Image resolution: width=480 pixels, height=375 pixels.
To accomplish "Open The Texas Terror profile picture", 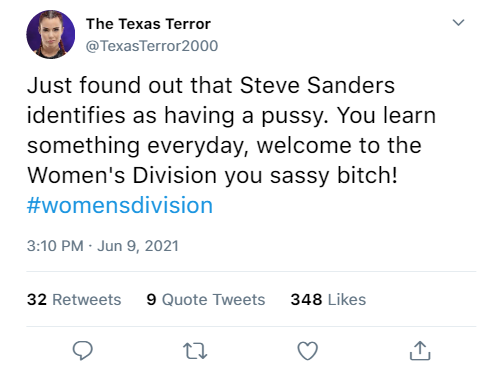I will pos(51,34).
